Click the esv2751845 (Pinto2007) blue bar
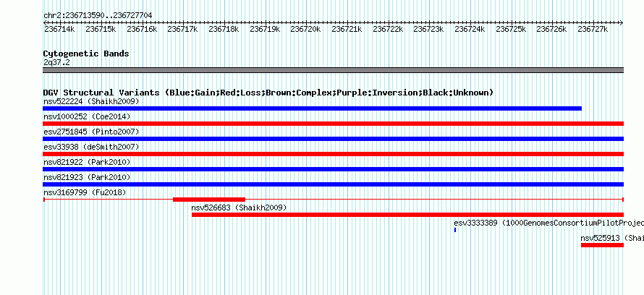644x295 pixels. (333, 139)
